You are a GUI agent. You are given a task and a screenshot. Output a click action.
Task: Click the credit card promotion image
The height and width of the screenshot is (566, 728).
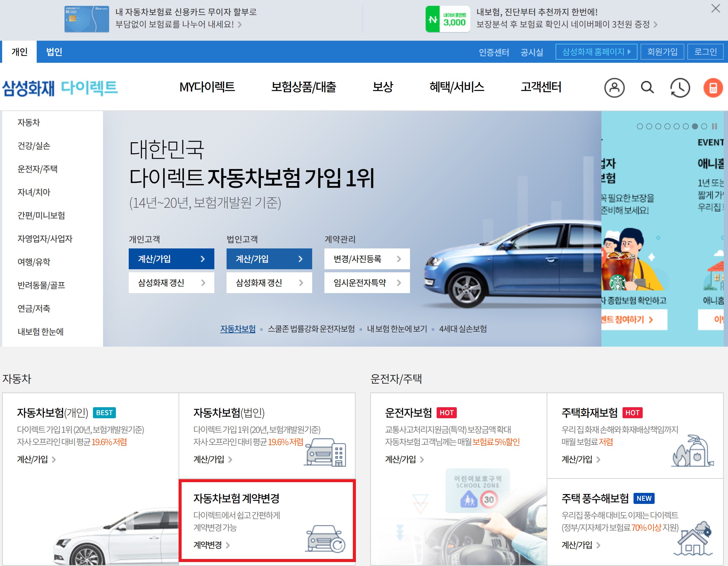pyautogui.click(x=87, y=19)
